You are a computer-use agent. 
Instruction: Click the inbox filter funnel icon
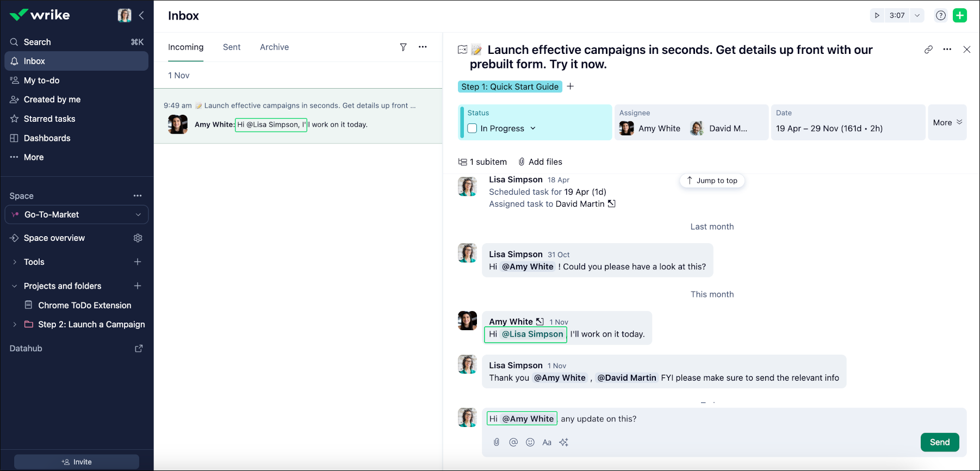403,47
